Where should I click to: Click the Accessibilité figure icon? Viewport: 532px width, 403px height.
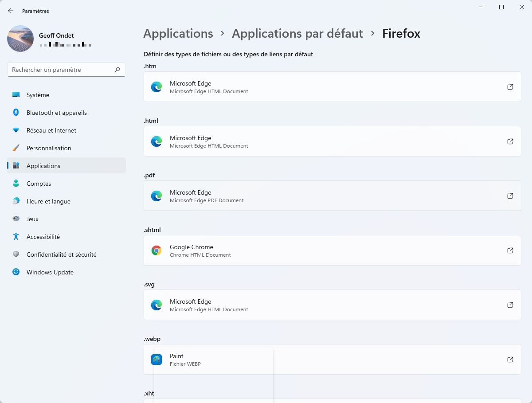16,237
